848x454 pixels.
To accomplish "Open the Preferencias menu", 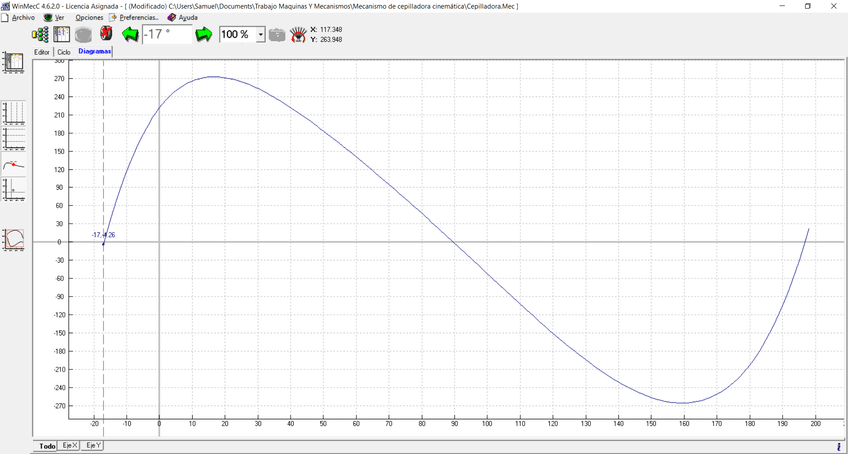I will [x=138, y=17].
